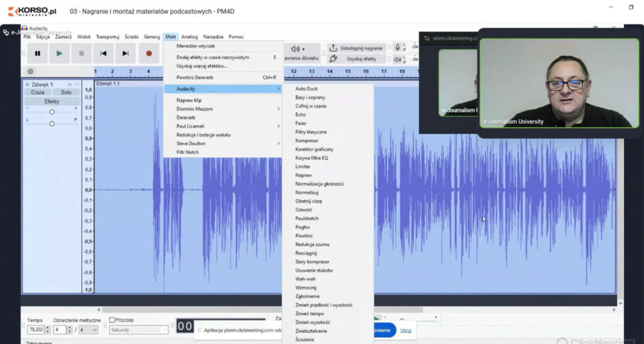Click the Ukryj link in sharing bar

click(406, 330)
